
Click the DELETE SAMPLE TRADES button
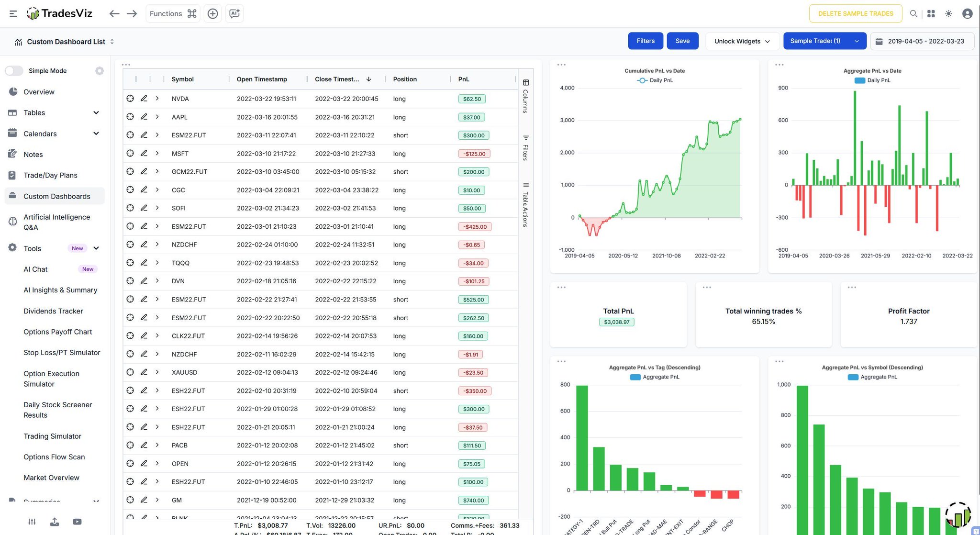click(855, 13)
